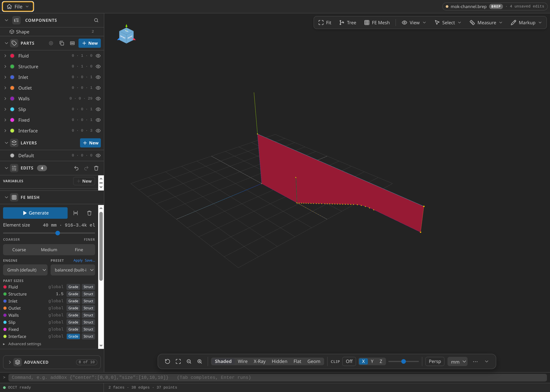
Task: Zoom in using the bottom toolbar magnifier
Action: pyautogui.click(x=200, y=361)
